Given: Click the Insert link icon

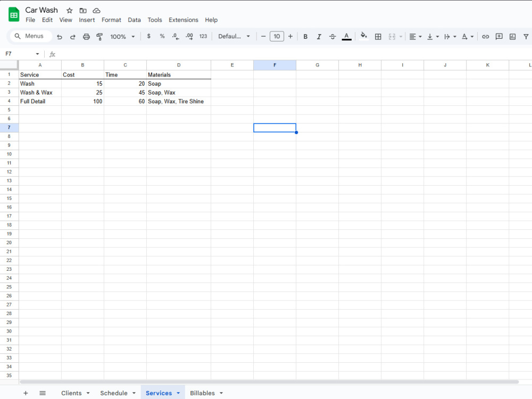Looking at the screenshot, I should click(486, 37).
